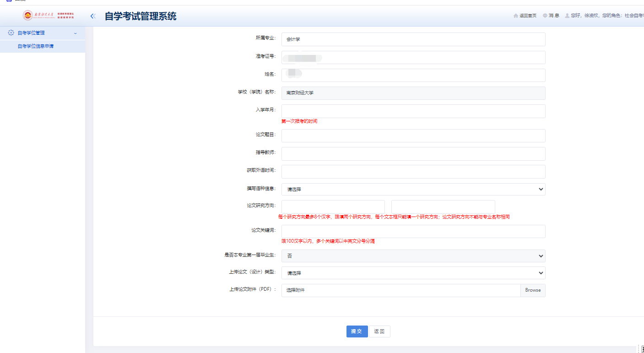Collapse the sidebar using the « chevron icon
Viewport: 644px width, 353px height.
click(x=92, y=16)
